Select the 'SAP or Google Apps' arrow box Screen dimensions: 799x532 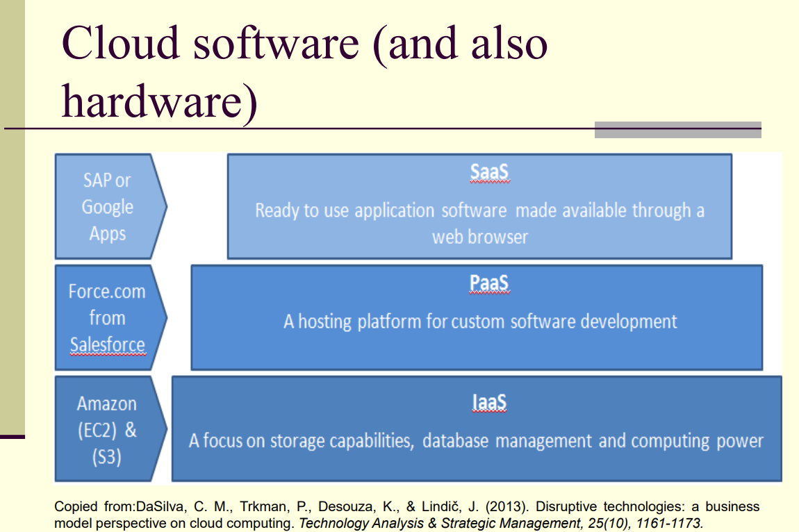coord(110,206)
